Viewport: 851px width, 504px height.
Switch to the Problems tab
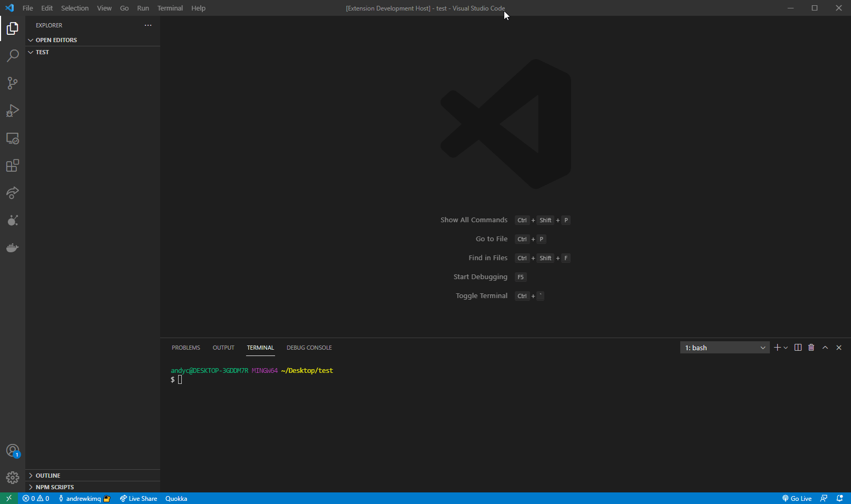(x=186, y=348)
